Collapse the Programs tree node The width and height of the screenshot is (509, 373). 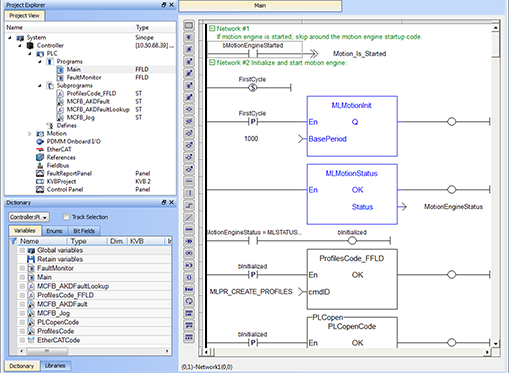point(40,62)
